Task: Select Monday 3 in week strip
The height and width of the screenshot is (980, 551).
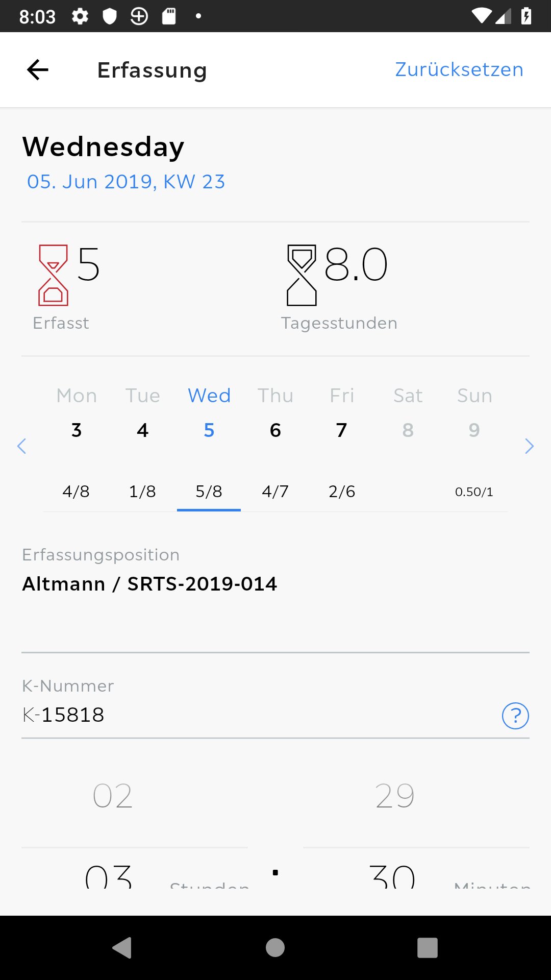Action: [x=77, y=430]
